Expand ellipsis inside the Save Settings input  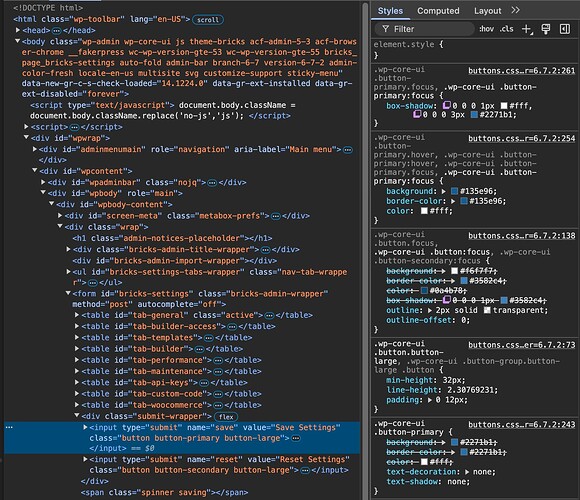click(x=296, y=438)
